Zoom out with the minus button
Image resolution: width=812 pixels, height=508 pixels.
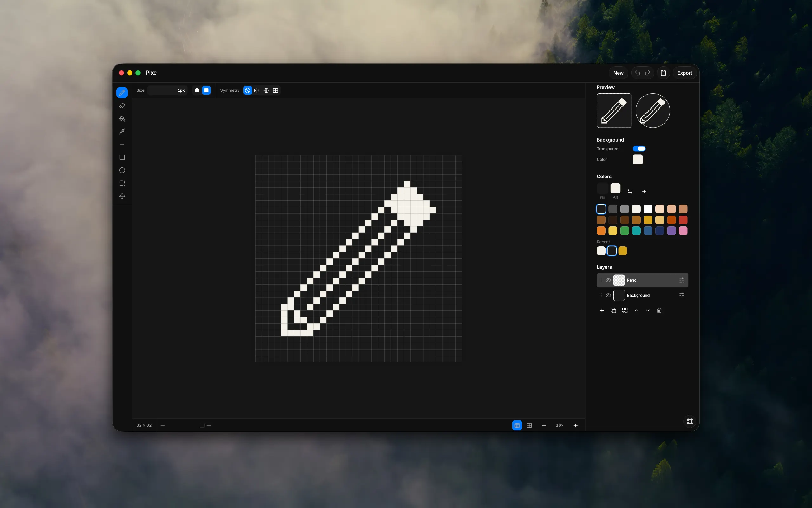(544, 425)
